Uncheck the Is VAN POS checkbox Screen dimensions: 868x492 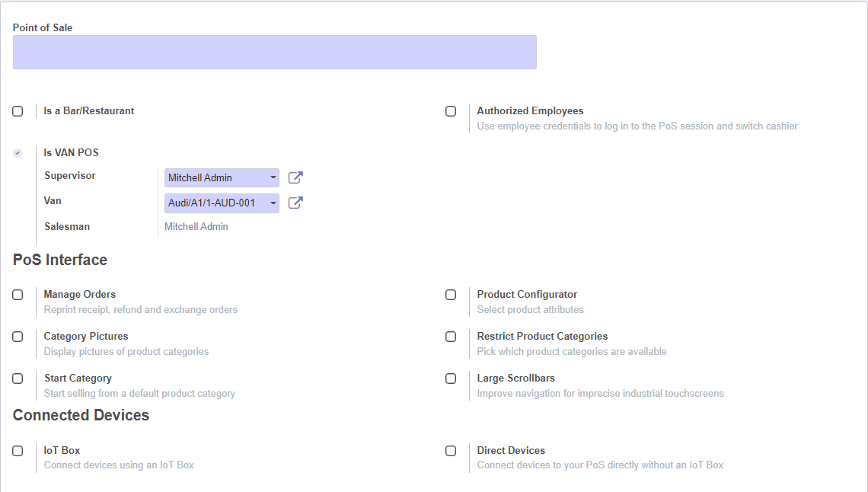[x=18, y=153]
